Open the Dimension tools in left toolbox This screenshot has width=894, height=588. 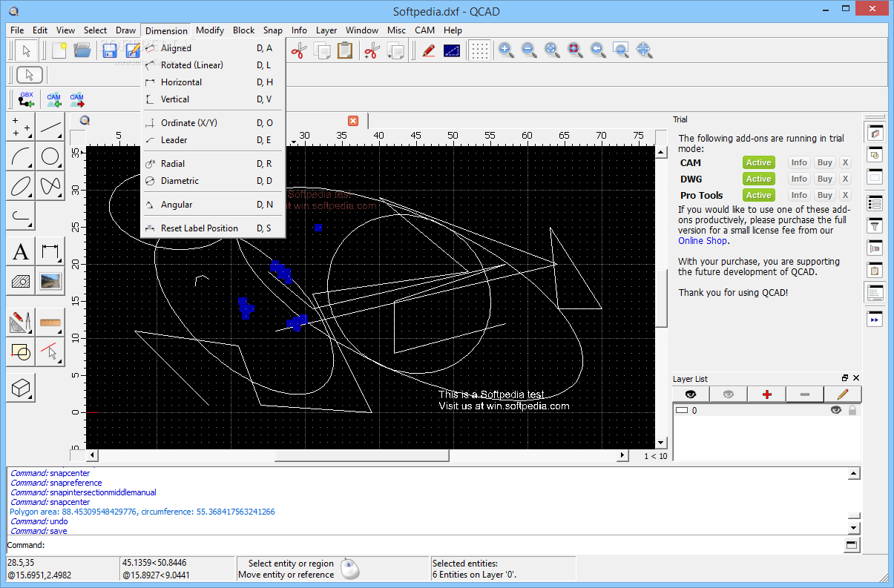50,251
